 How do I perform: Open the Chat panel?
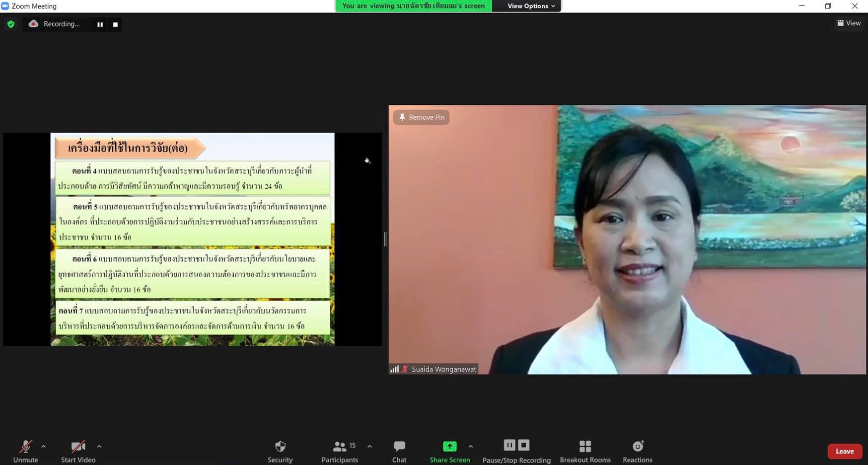[x=399, y=451]
